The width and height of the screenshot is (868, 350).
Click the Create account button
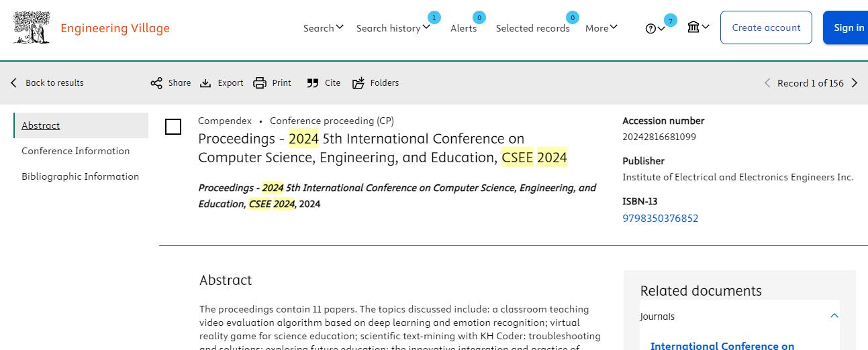point(766,27)
